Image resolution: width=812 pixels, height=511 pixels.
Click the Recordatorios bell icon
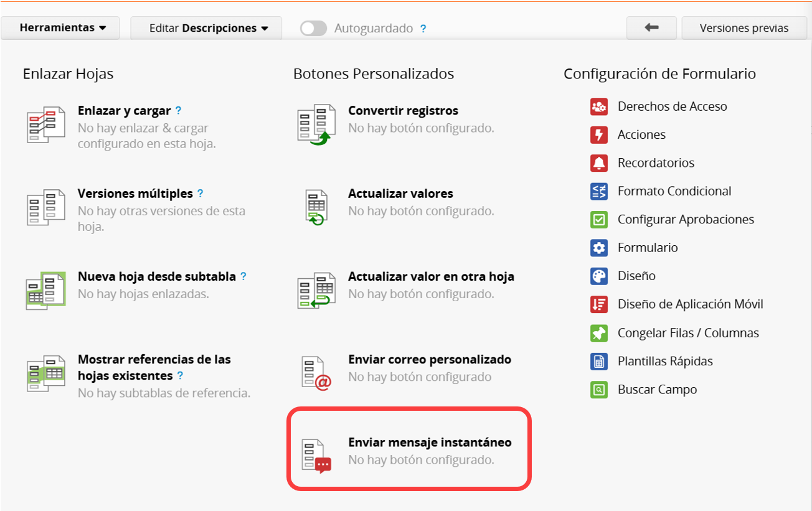(x=598, y=163)
